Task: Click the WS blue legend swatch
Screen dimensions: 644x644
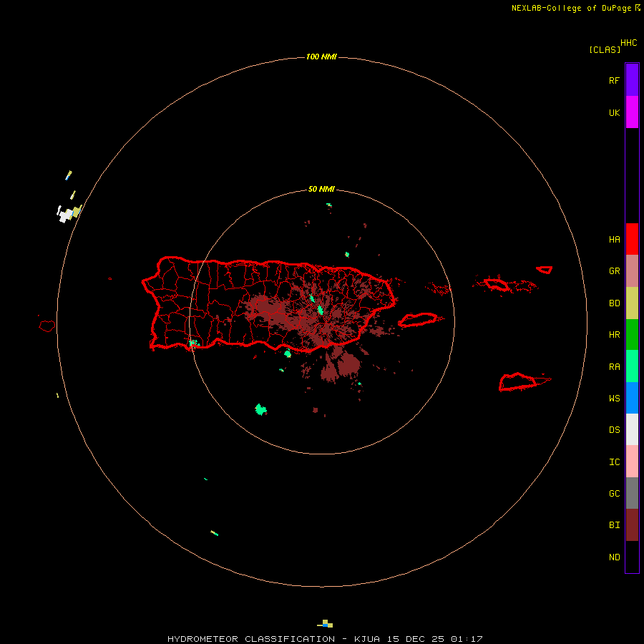Action: tap(632, 398)
